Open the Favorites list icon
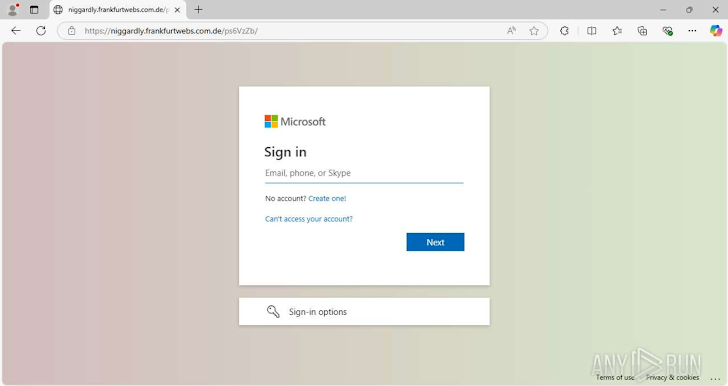The image size is (728, 386). [617, 31]
